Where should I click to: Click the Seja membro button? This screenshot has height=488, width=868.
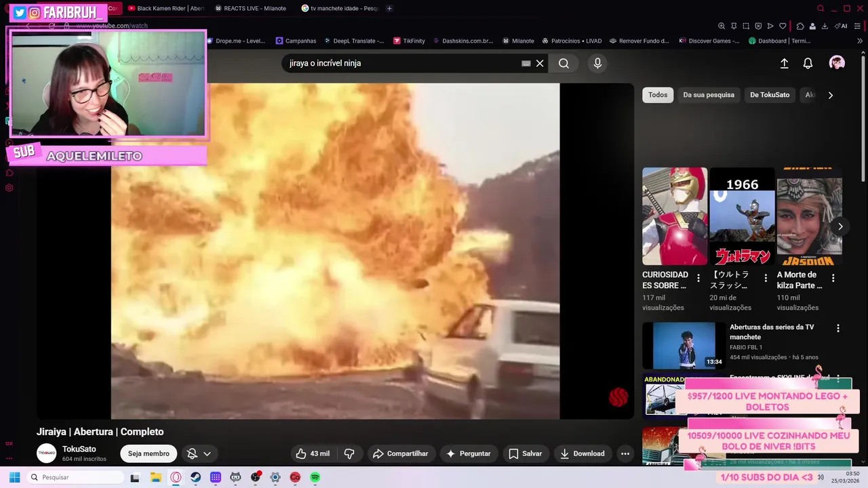pyautogui.click(x=149, y=453)
